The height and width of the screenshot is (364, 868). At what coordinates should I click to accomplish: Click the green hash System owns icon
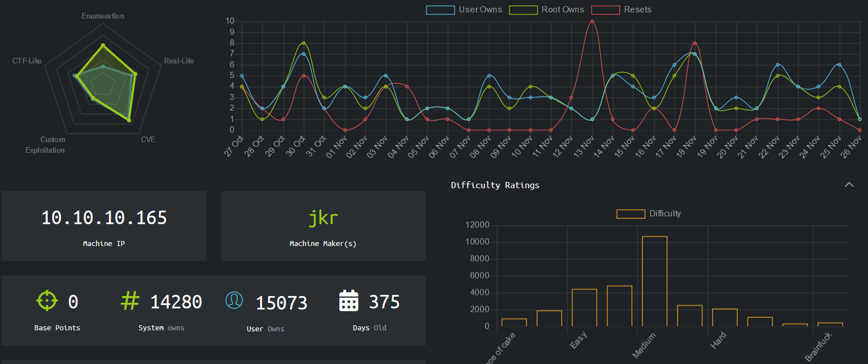pos(130,301)
